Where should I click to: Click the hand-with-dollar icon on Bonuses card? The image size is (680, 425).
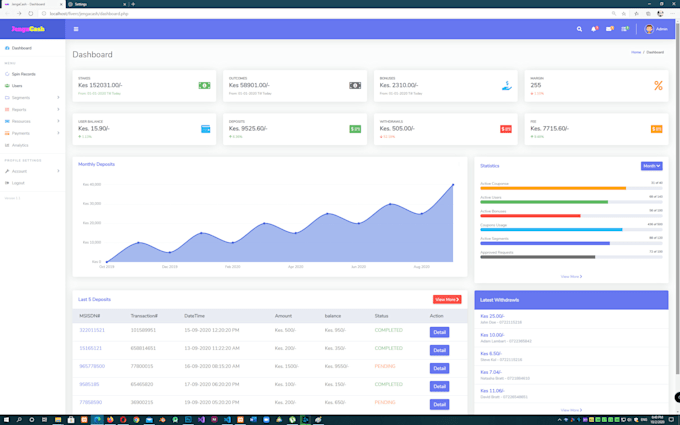[507, 85]
